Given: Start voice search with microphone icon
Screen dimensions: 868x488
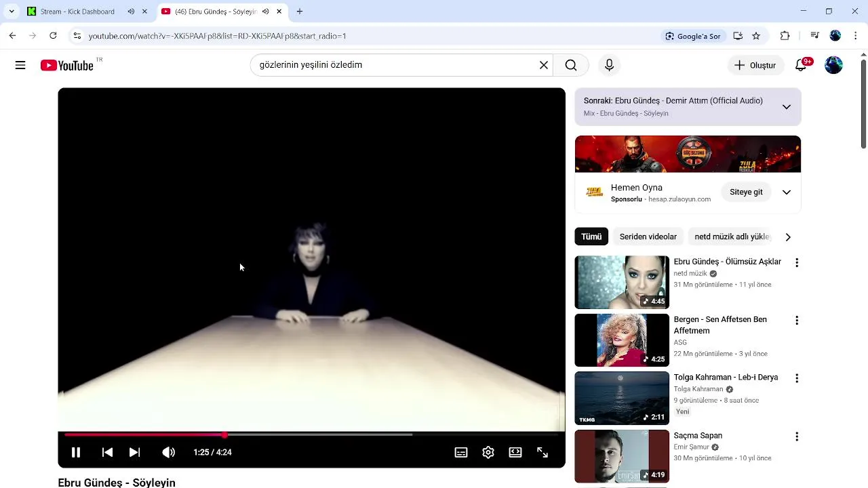Looking at the screenshot, I should 609,65.
